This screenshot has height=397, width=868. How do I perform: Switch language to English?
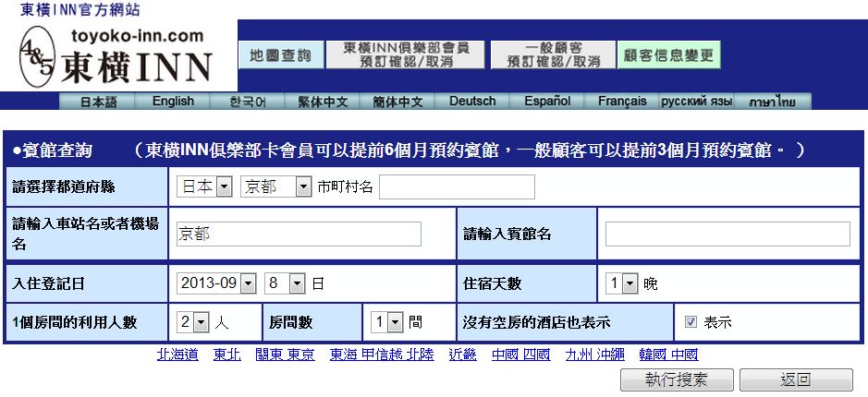click(173, 102)
